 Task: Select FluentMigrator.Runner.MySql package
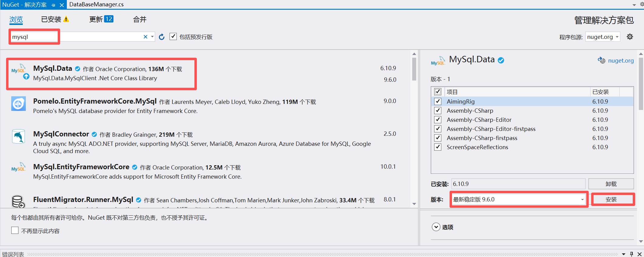(83, 200)
